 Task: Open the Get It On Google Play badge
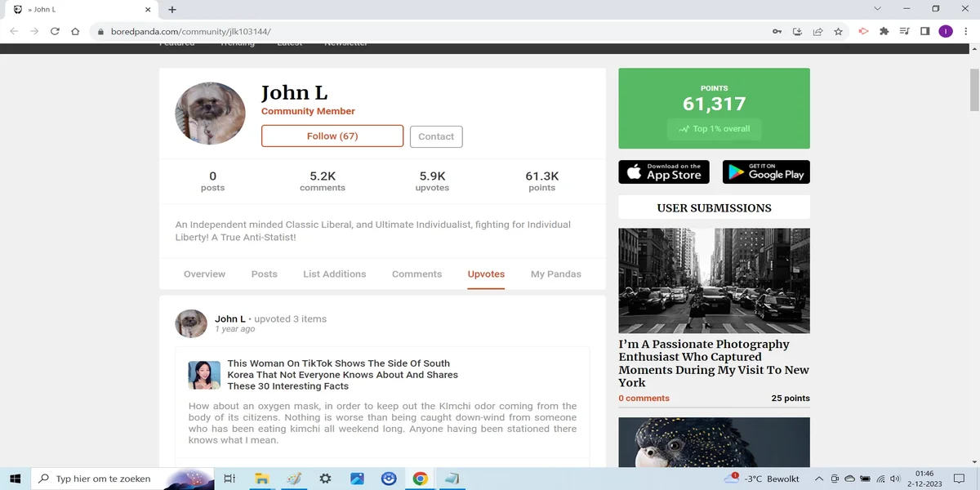point(766,171)
